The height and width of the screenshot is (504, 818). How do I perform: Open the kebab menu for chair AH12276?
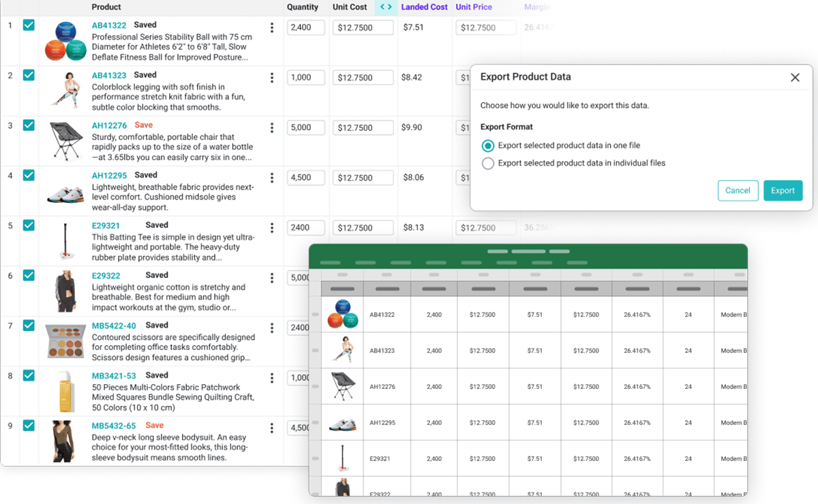pos(272,128)
